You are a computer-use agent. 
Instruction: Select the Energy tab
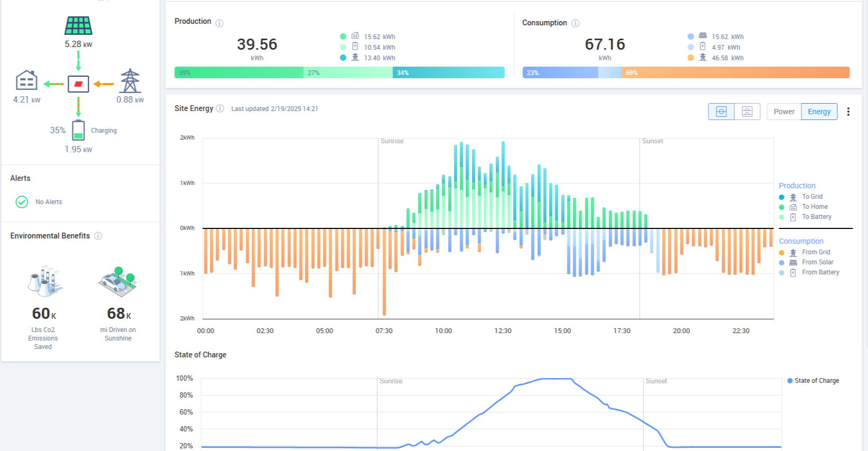(819, 112)
